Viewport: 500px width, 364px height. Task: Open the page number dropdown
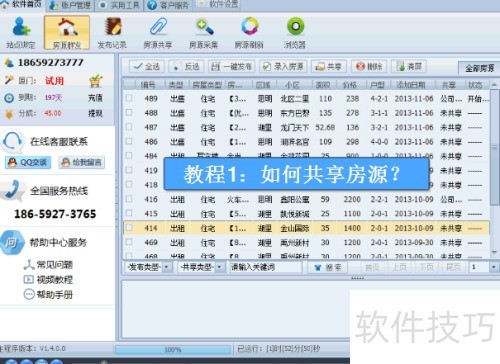[x=483, y=267]
